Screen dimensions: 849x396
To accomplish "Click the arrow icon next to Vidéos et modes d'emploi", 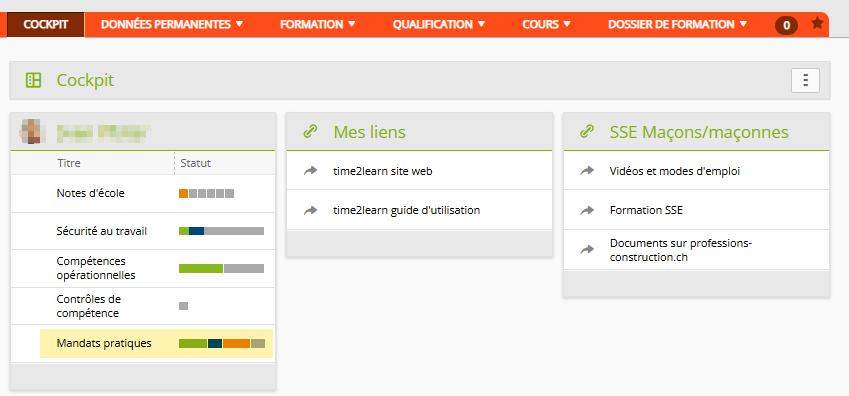I will point(587,171).
